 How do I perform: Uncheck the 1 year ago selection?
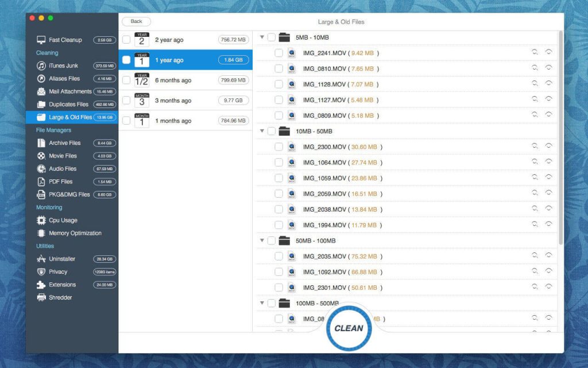(x=127, y=59)
